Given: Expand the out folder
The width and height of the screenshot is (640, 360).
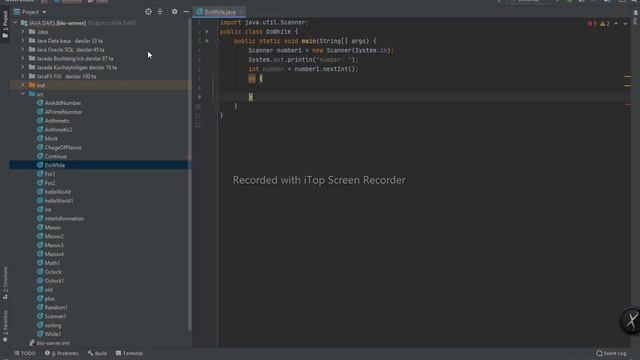Looking at the screenshot, I should pyautogui.click(x=23, y=85).
